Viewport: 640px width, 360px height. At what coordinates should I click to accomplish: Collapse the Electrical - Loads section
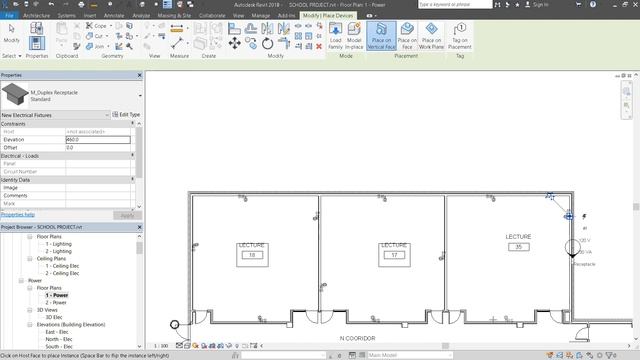click(x=132, y=156)
